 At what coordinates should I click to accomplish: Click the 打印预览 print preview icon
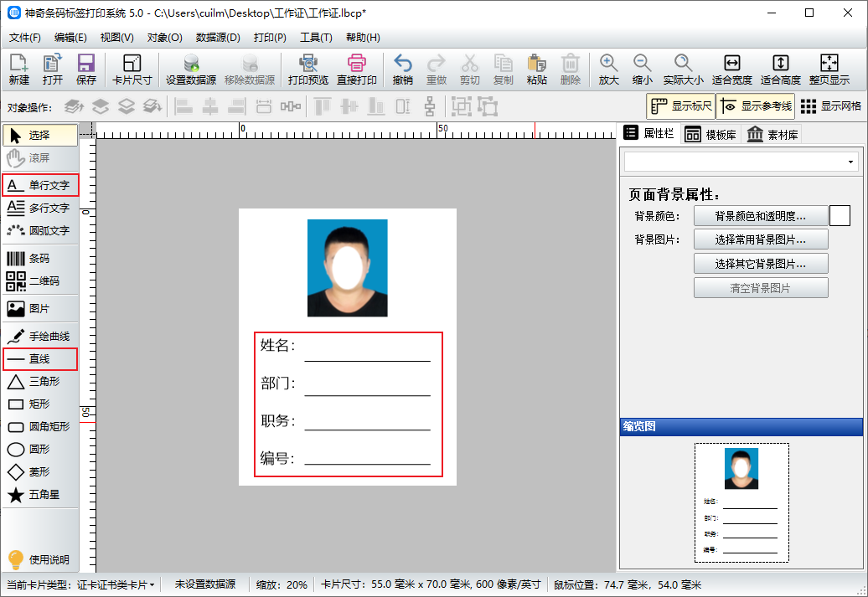coord(307,64)
